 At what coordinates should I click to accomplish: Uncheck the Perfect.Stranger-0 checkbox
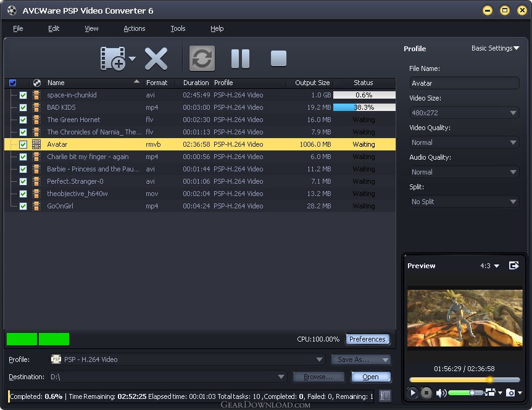click(x=23, y=181)
